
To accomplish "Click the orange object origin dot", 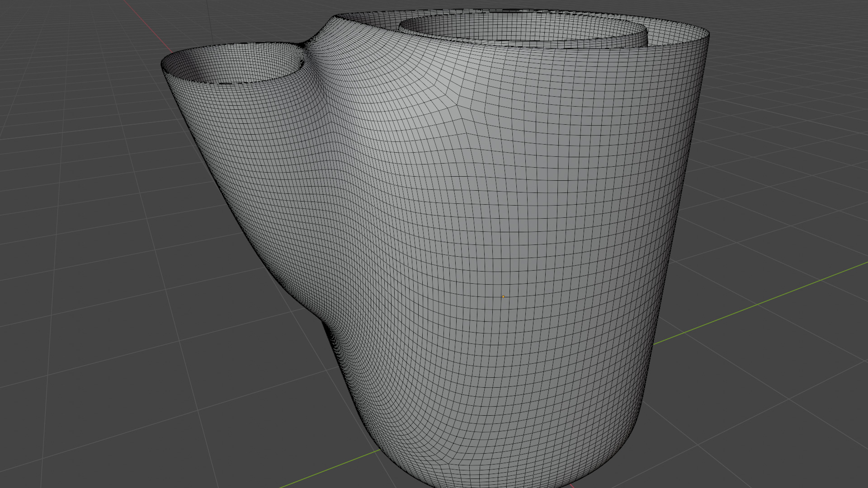I will pos(503,297).
